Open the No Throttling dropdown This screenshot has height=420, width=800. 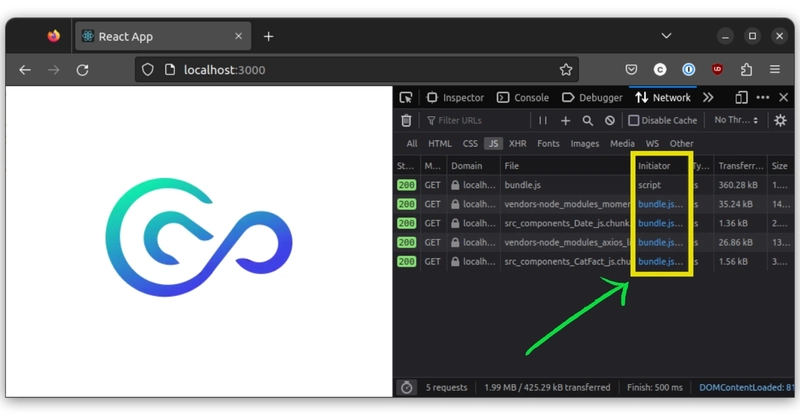(736, 121)
